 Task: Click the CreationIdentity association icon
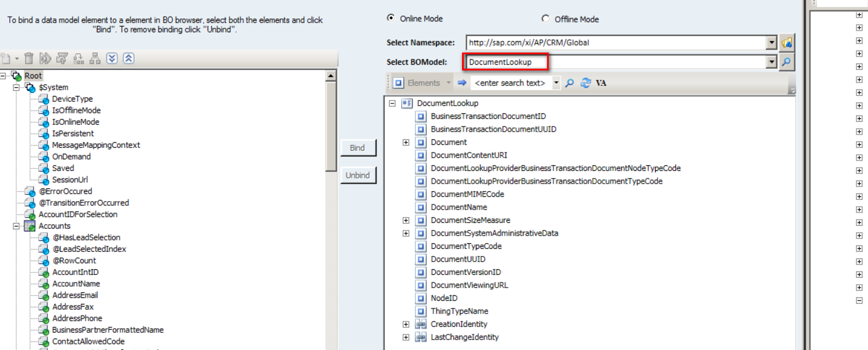(x=421, y=324)
